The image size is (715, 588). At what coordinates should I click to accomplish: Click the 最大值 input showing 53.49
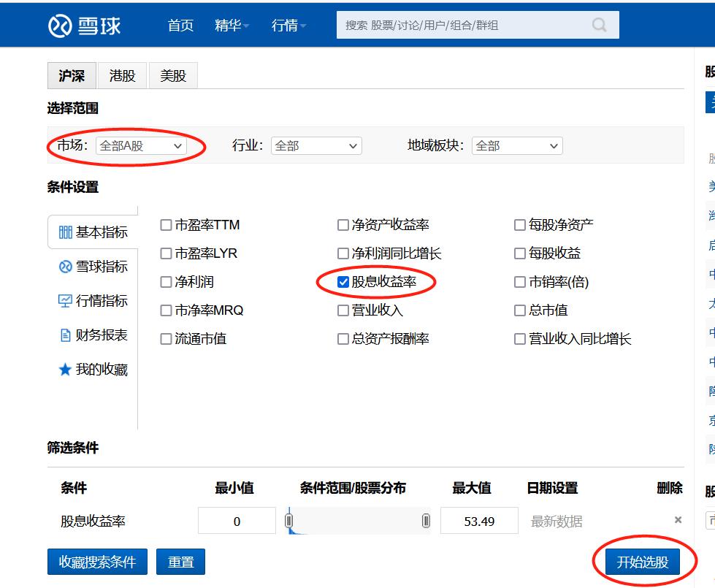pos(479,521)
